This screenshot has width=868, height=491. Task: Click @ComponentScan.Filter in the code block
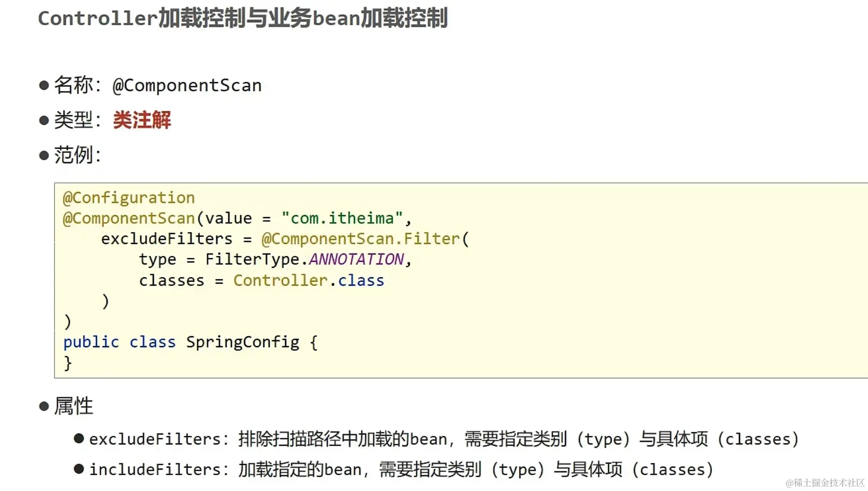(x=361, y=239)
